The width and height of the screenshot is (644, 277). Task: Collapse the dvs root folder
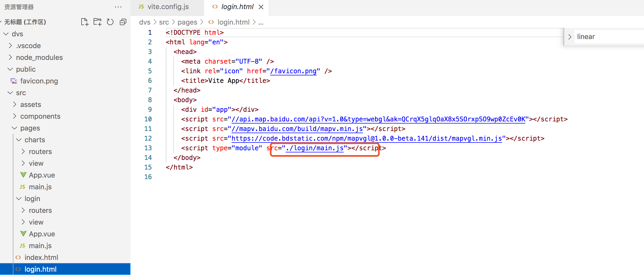point(6,34)
